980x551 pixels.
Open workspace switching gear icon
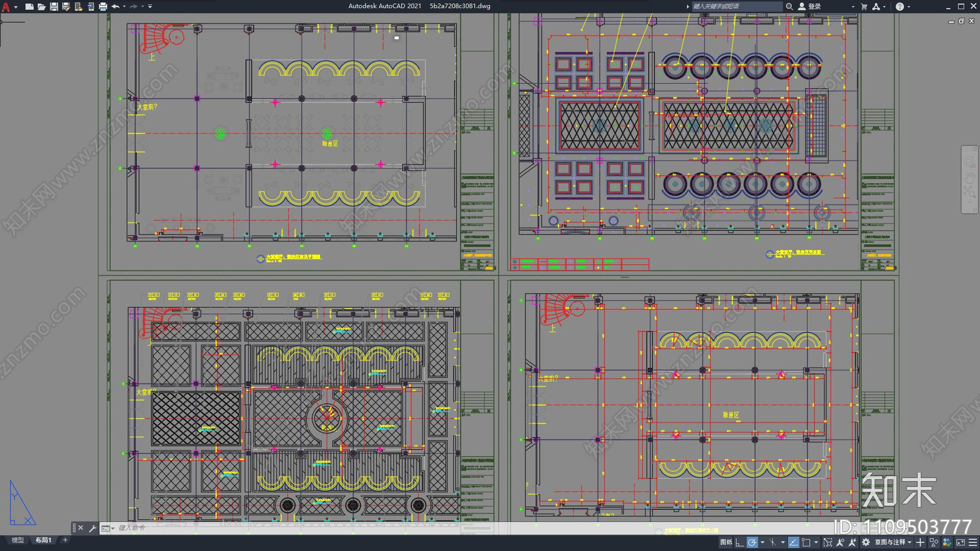pos(865,542)
